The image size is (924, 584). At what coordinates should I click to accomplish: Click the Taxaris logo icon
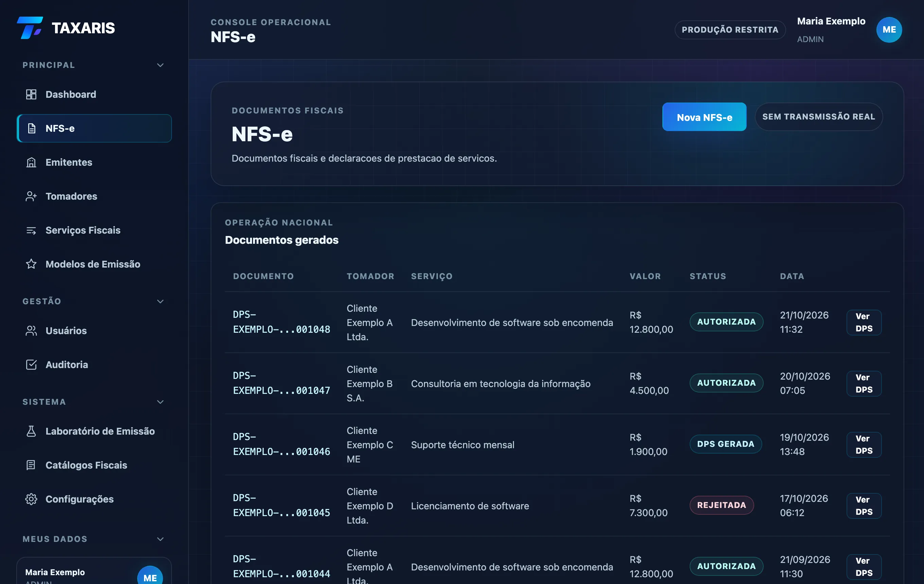pos(30,28)
